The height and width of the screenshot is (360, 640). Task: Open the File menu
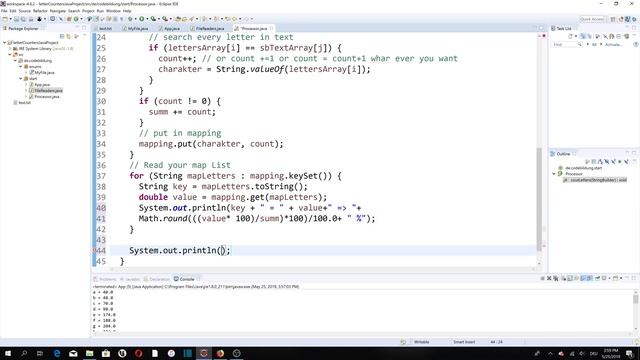point(4,11)
